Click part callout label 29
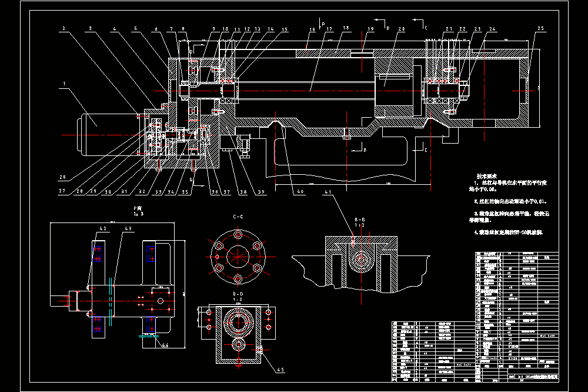This screenshot has height=392, width=588. tap(93, 191)
